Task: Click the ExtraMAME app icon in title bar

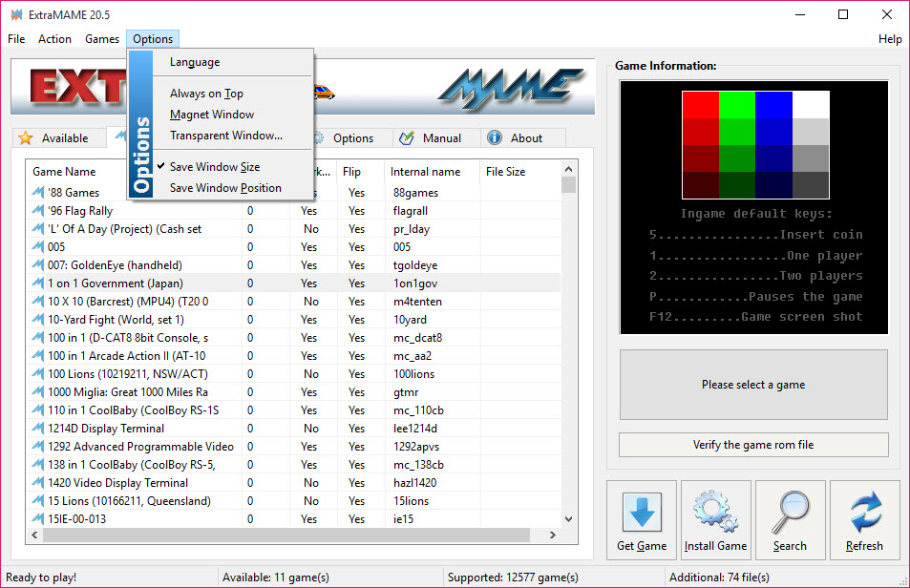Action: click(x=16, y=14)
